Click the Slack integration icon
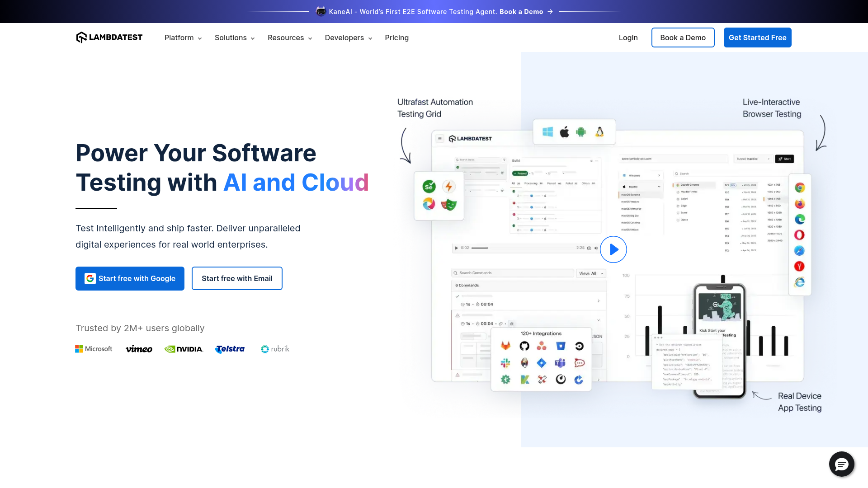Screen dimensions: 868x488 click(x=505, y=363)
